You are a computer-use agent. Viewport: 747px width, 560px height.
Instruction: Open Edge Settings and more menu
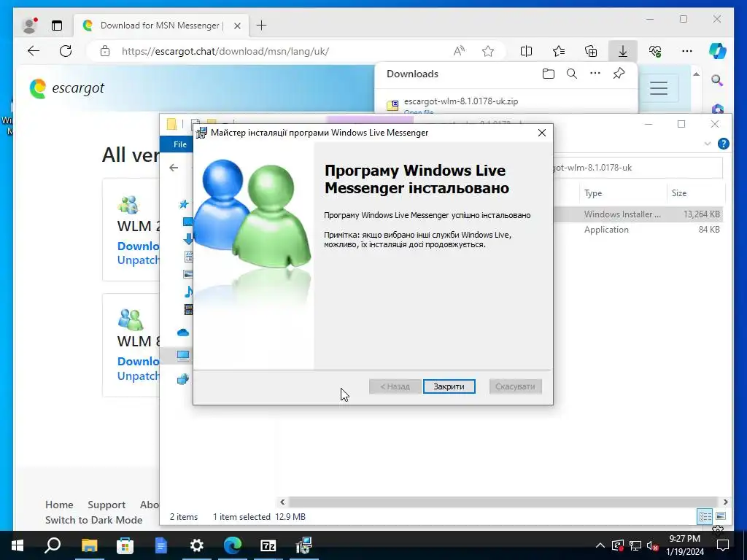(x=687, y=51)
